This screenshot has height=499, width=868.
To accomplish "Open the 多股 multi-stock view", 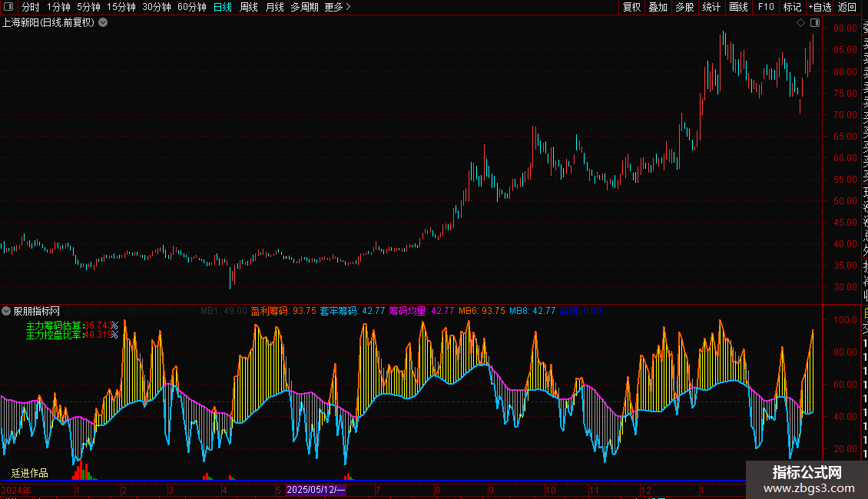I will click(684, 7).
